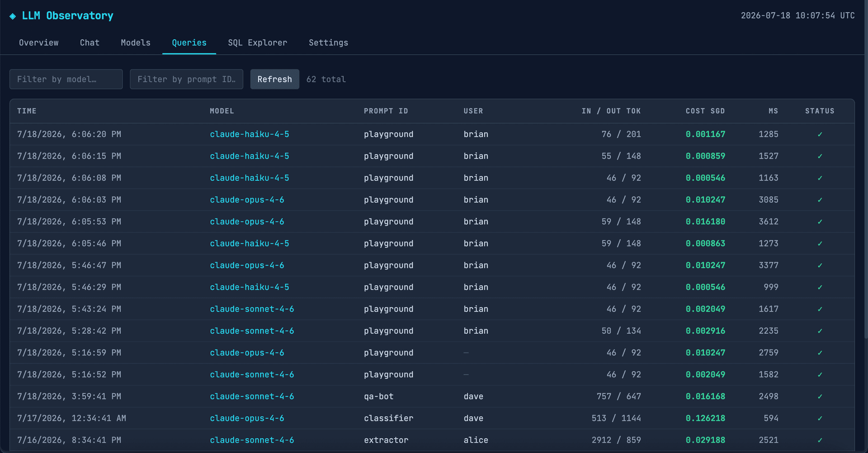Click the UTC timestamp in the header
868x453 pixels.
pos(798,15)
